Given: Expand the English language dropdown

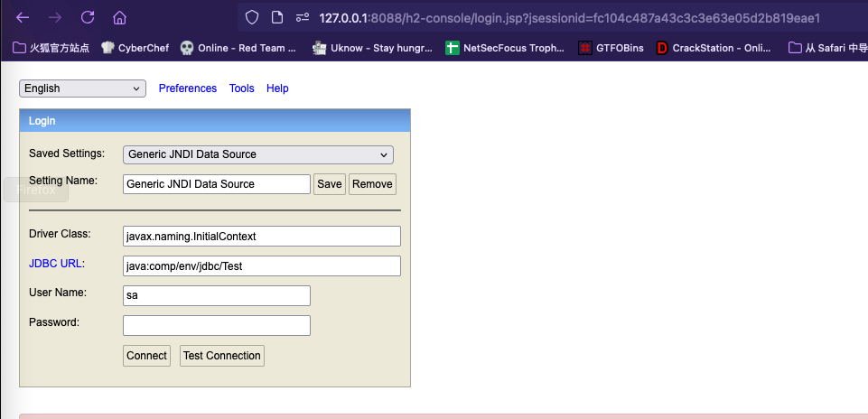Looking at the screenshot, I should (82, 88).
